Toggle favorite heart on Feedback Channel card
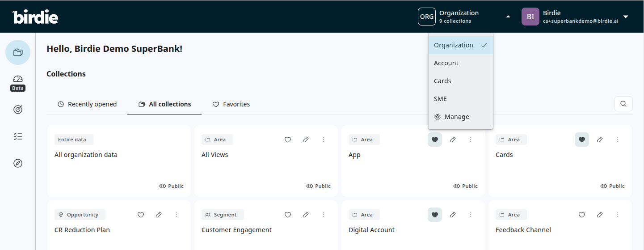The image size is (644, 250). click(x=582, y=215)
